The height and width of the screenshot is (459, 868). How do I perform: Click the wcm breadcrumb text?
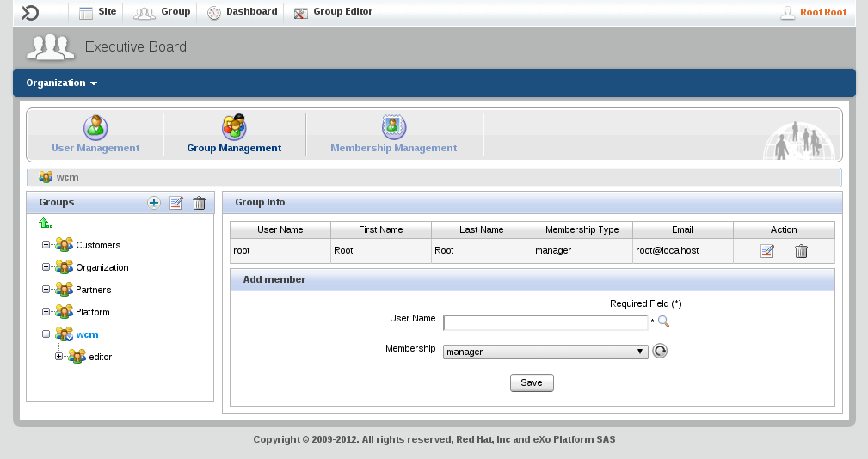tap(68, 178)
